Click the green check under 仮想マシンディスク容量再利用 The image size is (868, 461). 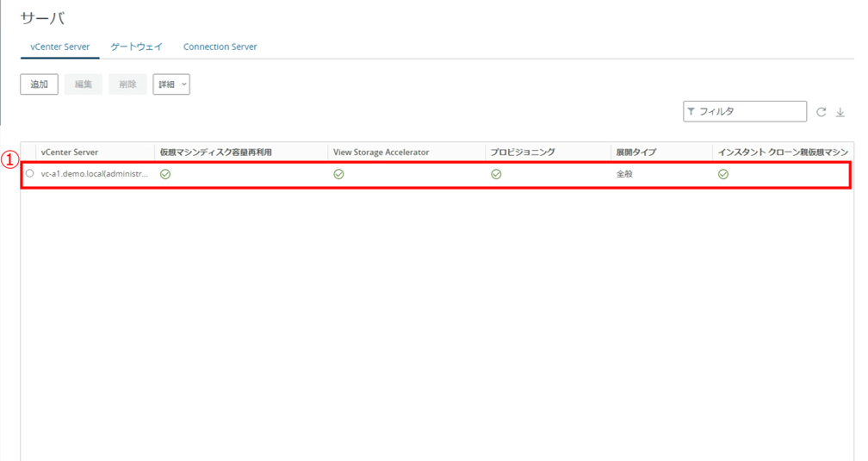click(x=165, y=174)
